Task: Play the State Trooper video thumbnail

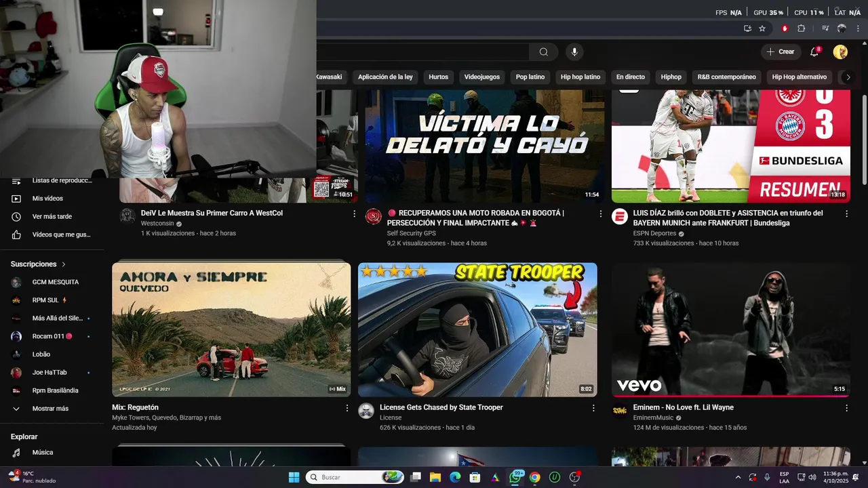Action: 477,329
